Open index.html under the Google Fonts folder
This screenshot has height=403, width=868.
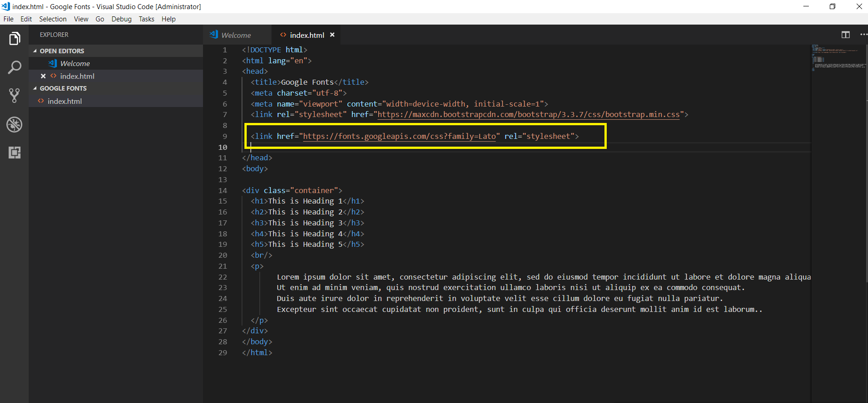coord(116,101)
